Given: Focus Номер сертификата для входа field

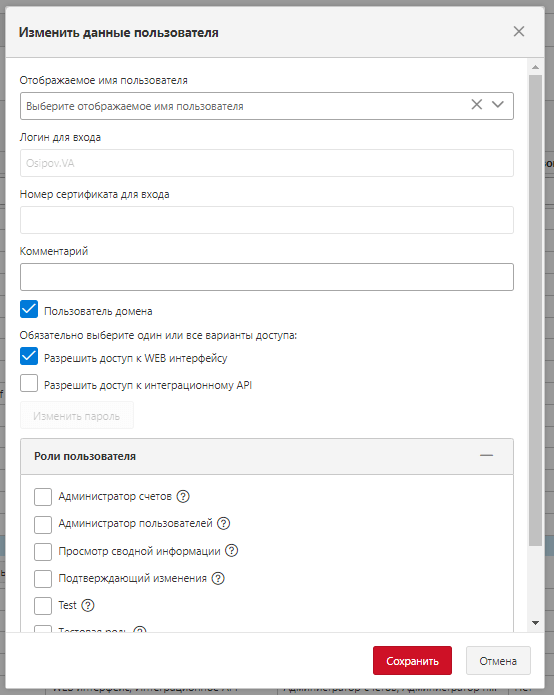Looking at the screenshot, I should (x=267, y=220).
